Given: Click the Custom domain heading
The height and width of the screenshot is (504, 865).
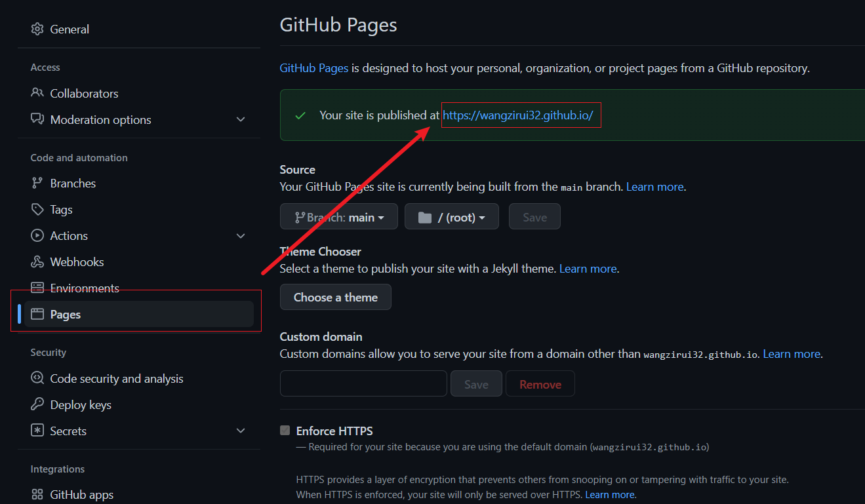Looking at the screenshot, I should 321,337.
